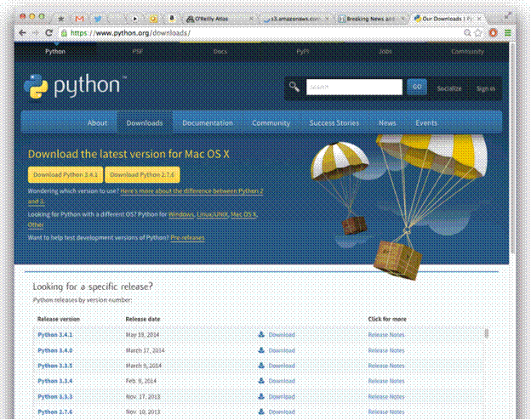531x420 pixels.
Task: Click Download text link for Python 3.3.3
Action: click(x=282, y=396)
